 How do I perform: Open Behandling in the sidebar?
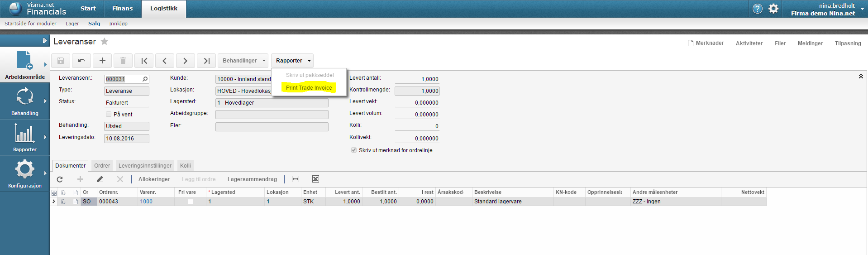click(x=24, y=101)
